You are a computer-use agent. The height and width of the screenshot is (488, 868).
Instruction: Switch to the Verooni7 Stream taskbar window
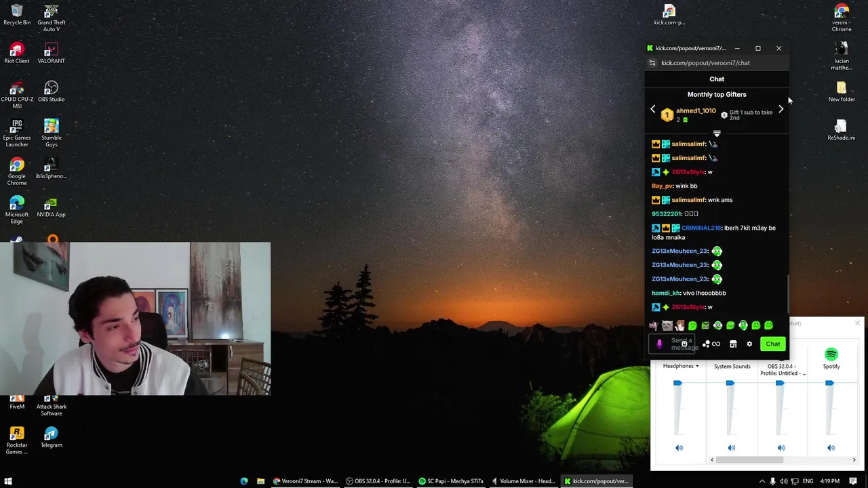point(305,481)
